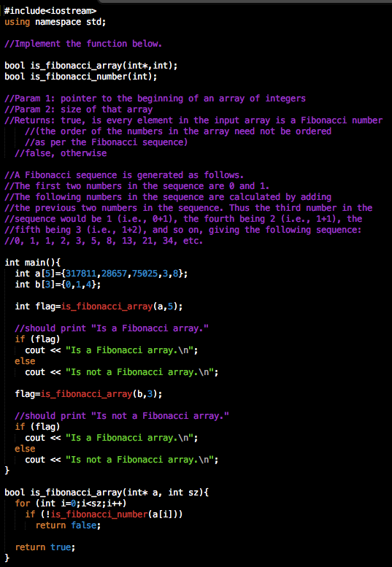The width and height of the screenshot is (392, 567).
Task: Click the '//false, otherwise' comment
Action: pos(61,153)
